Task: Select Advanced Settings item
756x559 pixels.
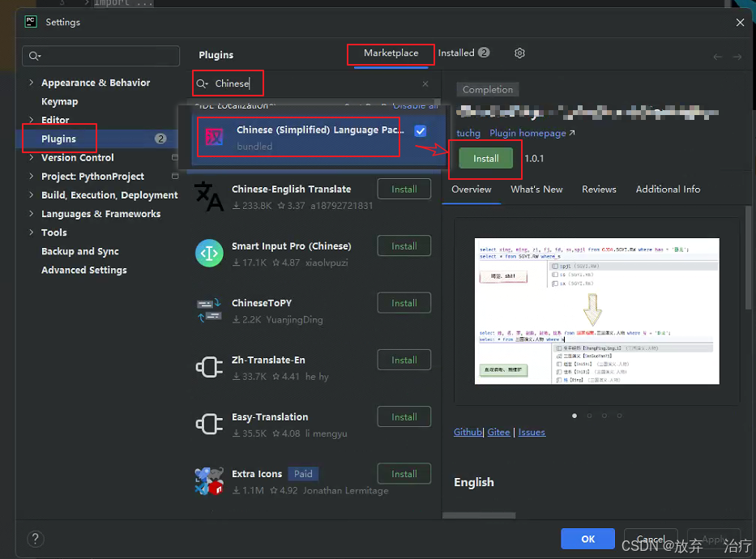Action: (84, 271)
